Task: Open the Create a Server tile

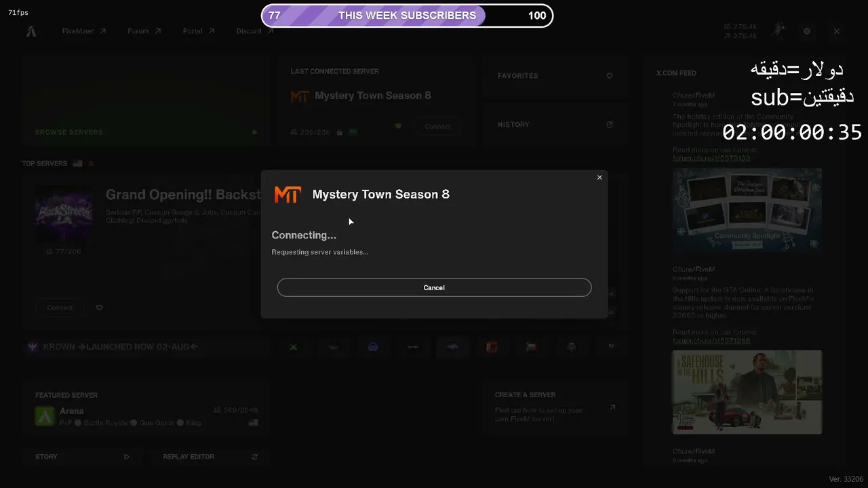Action: click(555, 407)
